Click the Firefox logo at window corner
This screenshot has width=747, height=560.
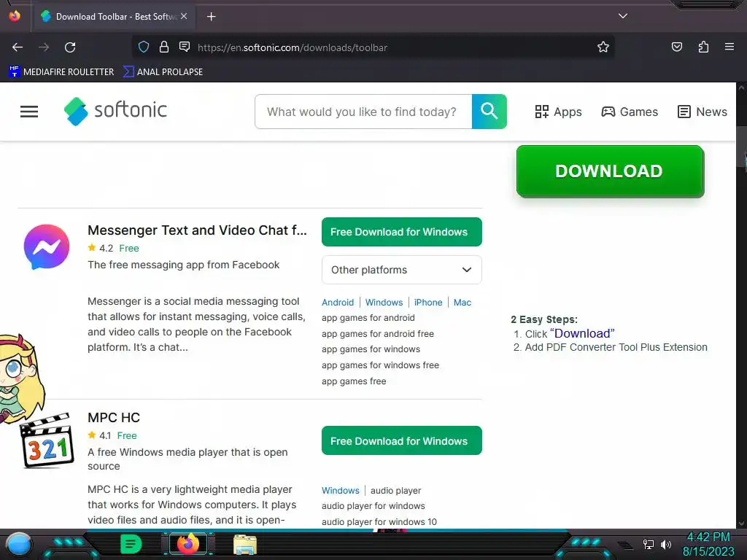pos(15,16)
